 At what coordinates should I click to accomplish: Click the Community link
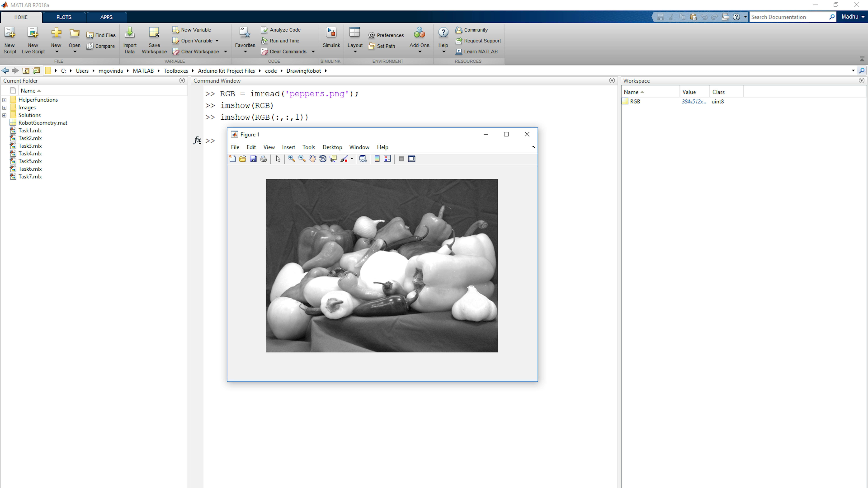pos(472,30)
